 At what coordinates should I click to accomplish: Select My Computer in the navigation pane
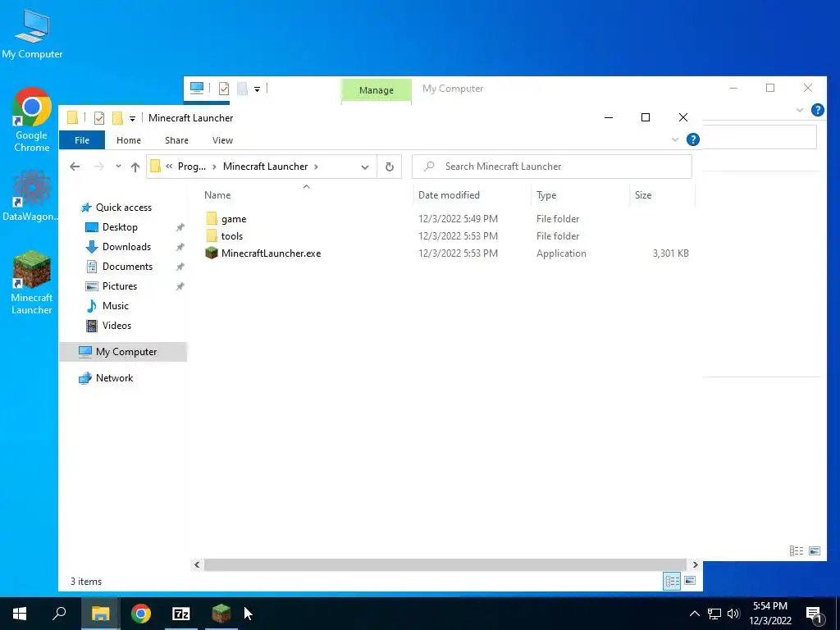coord(123,352)
